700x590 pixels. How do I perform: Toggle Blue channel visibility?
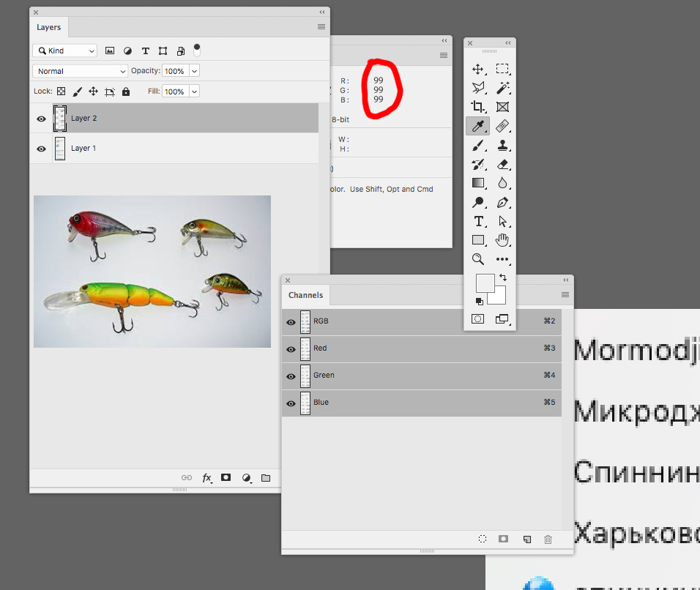291,403
